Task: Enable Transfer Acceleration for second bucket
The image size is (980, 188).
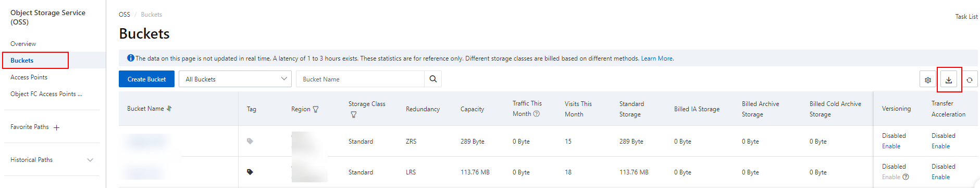Action: [940, 177]
